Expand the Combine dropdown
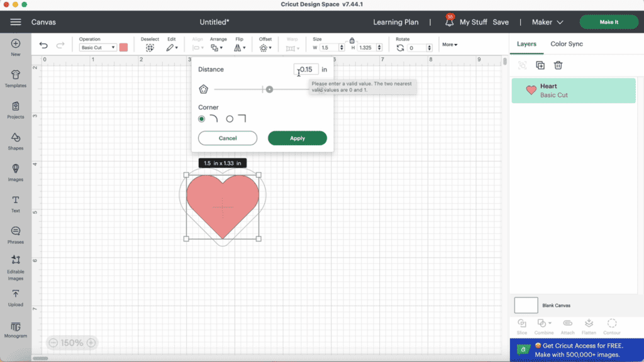This screenshot has height=362, width=644. pos(544,327)
